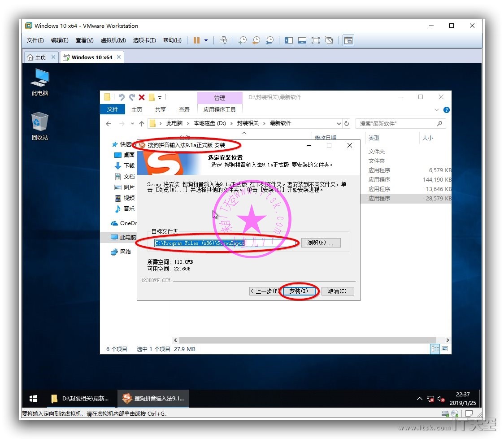The height and width of the screenshot is (439, 504).
Task: Expand the Explorer ribbon chevron
Action: pos(436,110)
